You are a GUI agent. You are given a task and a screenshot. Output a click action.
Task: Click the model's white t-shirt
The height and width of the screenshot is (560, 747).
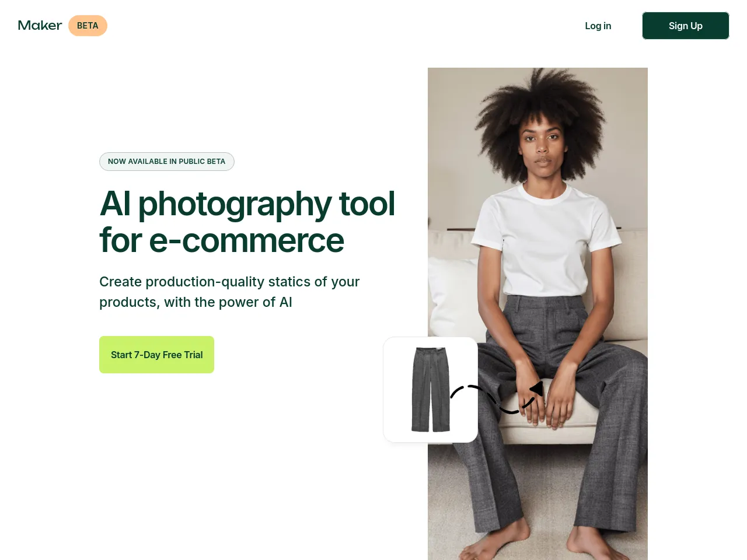pos(544,239)
